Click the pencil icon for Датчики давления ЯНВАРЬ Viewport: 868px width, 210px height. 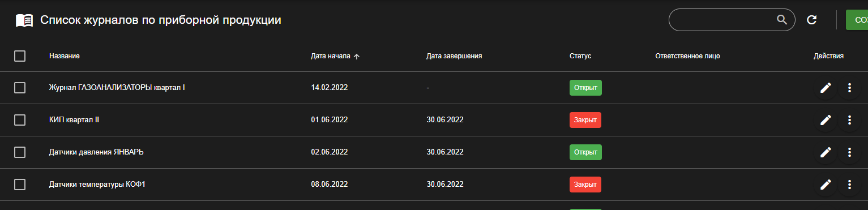(826, 152)
